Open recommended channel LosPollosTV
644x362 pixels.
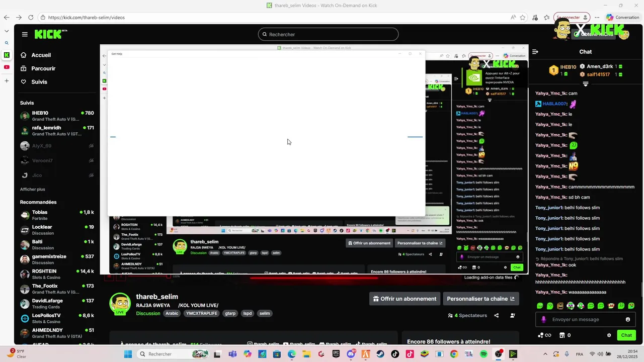pos(57,318)
